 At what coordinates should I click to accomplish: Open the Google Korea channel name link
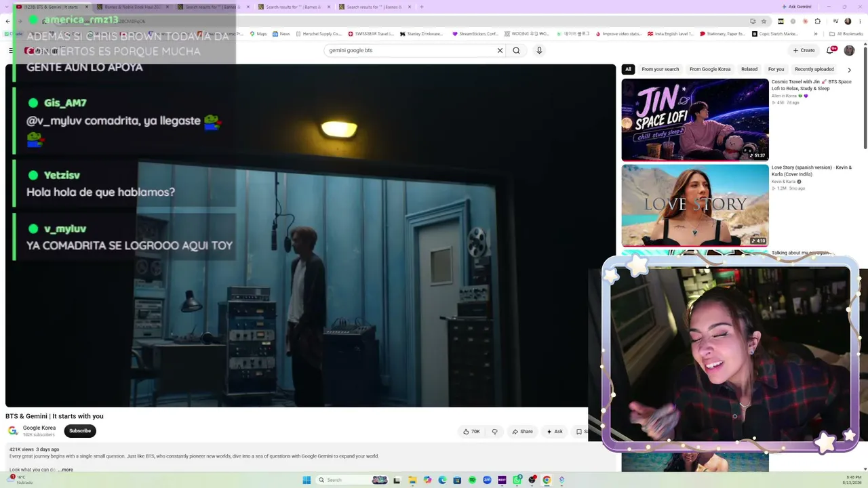point(39,428)
